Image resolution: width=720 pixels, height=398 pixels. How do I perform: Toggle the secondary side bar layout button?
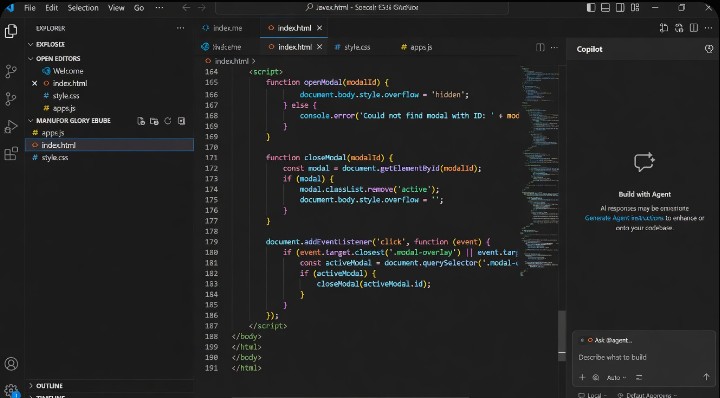point(620,8)
